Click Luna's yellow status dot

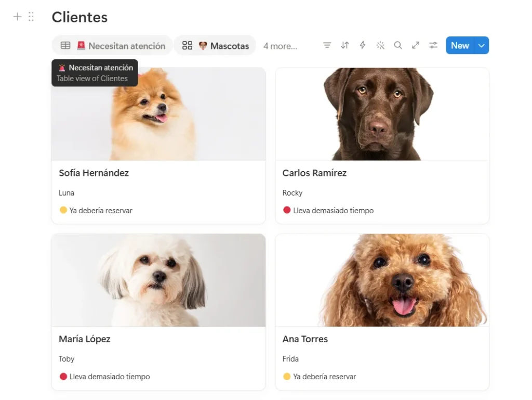pos(63,210)
